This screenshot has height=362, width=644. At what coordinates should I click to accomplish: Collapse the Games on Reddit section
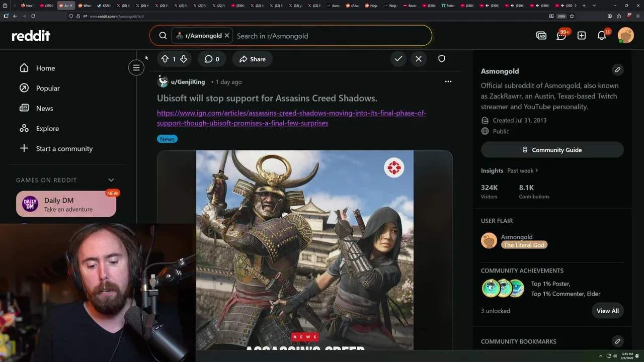[x=111, y=180]
